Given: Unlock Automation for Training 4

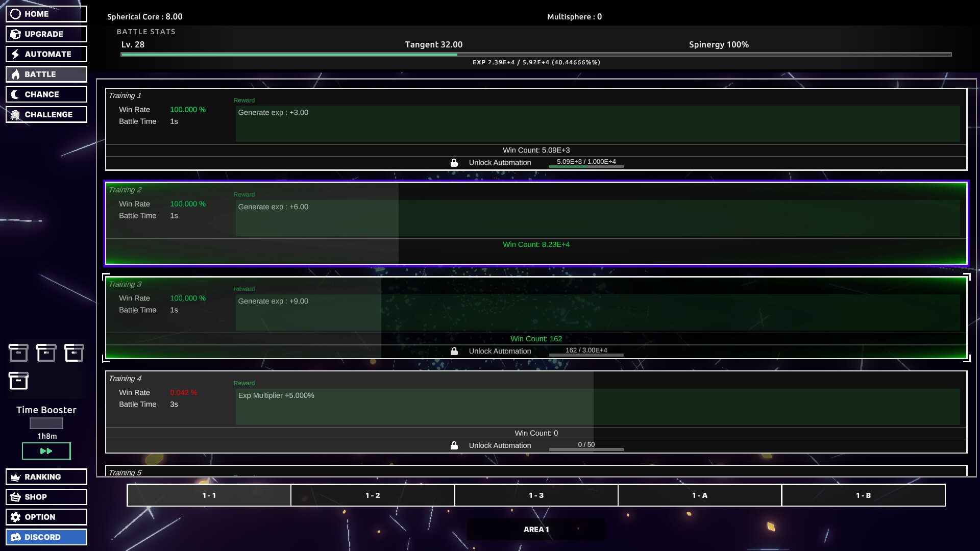Looking at the screenshot, I should pyautogui.click(x=500, y=445).
